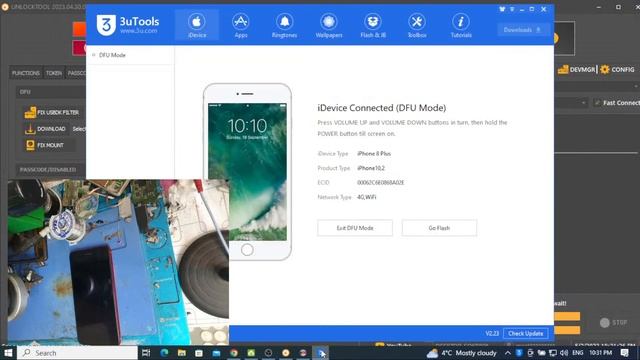Open the network icon in system tray
The width and height of the screenshot is (640, 360).
point(553,353)
